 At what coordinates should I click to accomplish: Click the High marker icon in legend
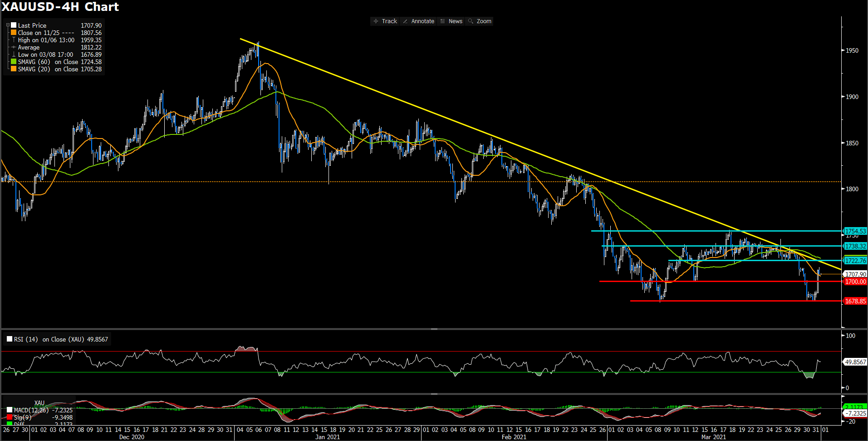[14, 40]
